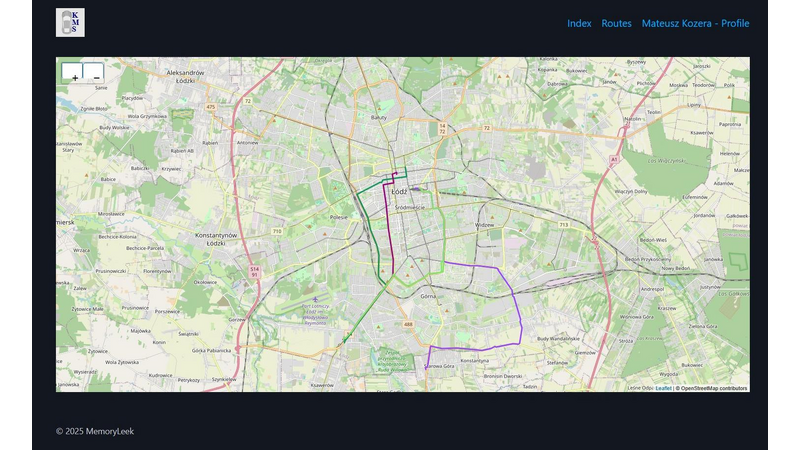This screenshot has width=800, height=450.
Task: Click the 713 road shield near Widzew
Action: pyautogui.click(x=563, y=225)
